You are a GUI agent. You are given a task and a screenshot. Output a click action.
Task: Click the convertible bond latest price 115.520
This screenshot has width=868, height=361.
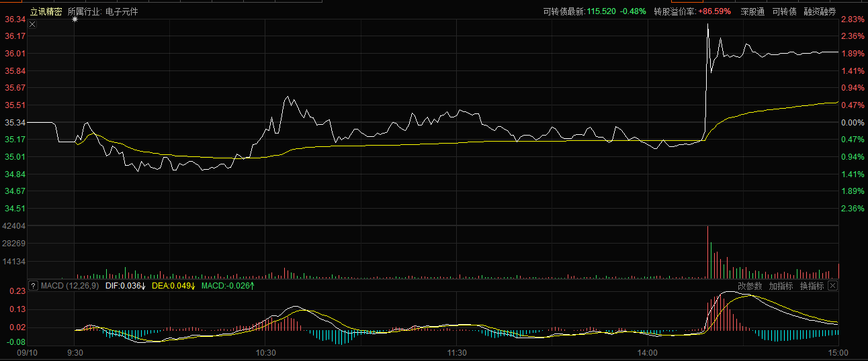point(601,11)
